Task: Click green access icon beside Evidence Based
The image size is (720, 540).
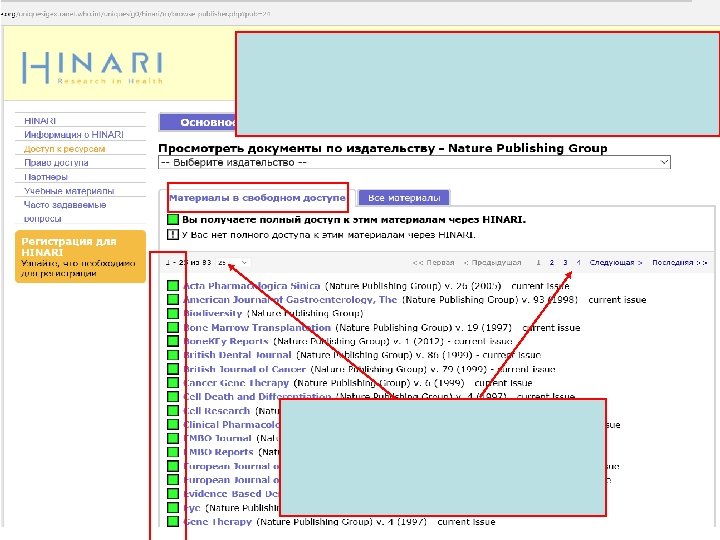Action: pyautogui.click(x=173, y=494)
